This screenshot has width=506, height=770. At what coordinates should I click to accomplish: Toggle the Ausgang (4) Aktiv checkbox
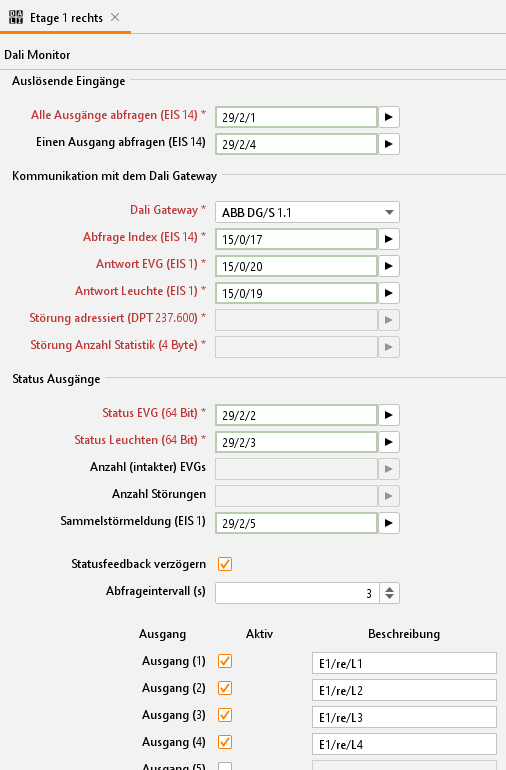[225, 742]
